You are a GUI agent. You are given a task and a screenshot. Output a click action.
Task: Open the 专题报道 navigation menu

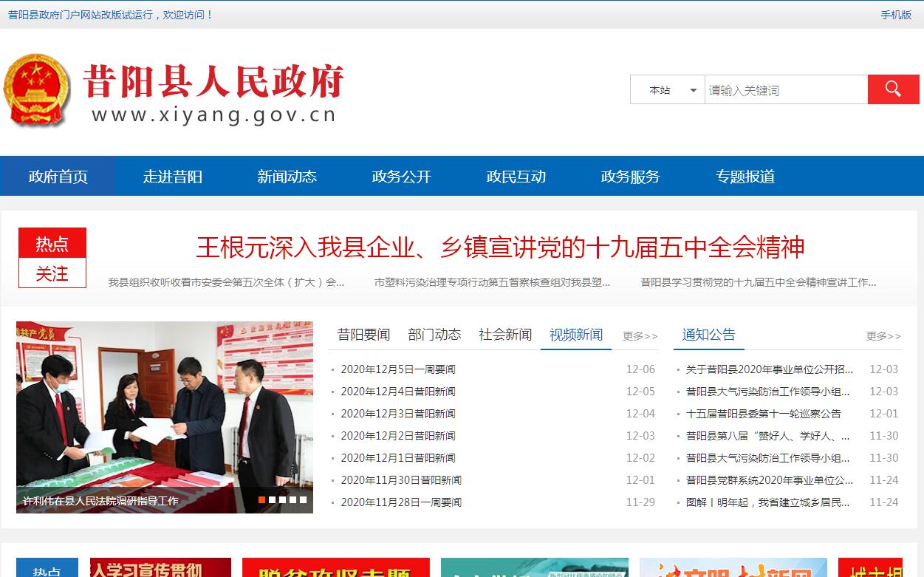(x=745, y=176)
